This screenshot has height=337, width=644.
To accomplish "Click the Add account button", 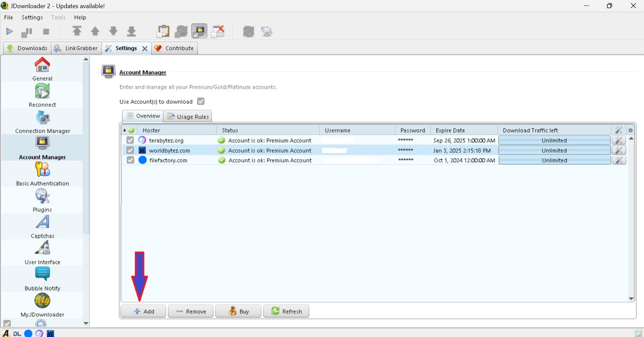I will (143, 311).
